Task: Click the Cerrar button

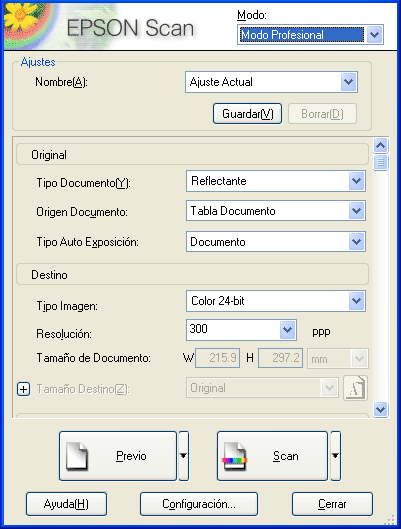Action: pos(332,504)
